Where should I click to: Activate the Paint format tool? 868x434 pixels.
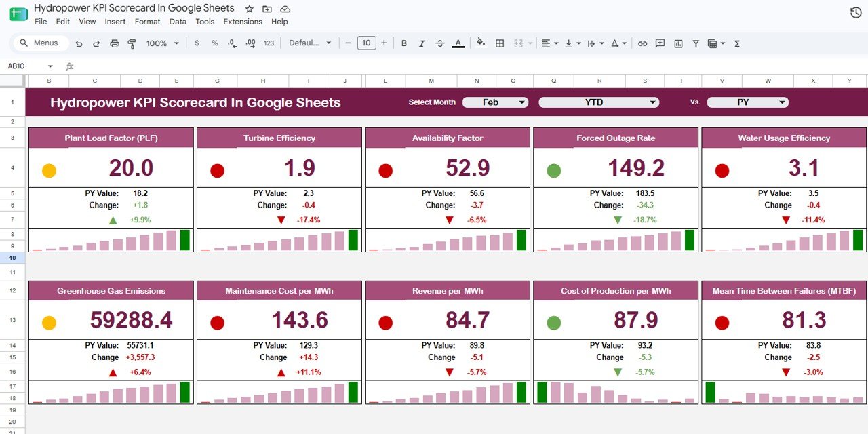[x=132, y=43]
